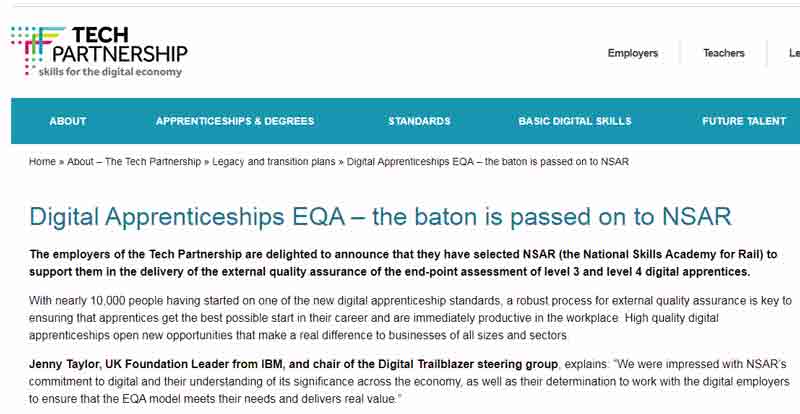
Task: Go to Home breadcrumb
Action: pos(42,162)
